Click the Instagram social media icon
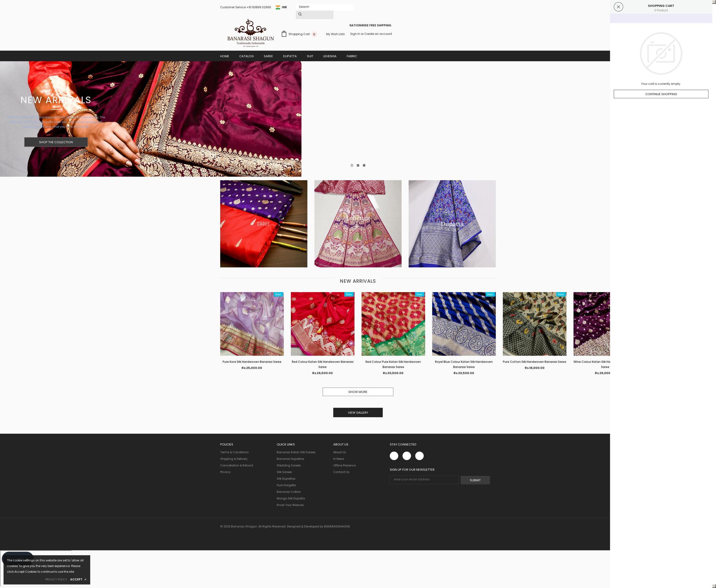This screenshot has height=588, width=716. (x=406, y=455)
